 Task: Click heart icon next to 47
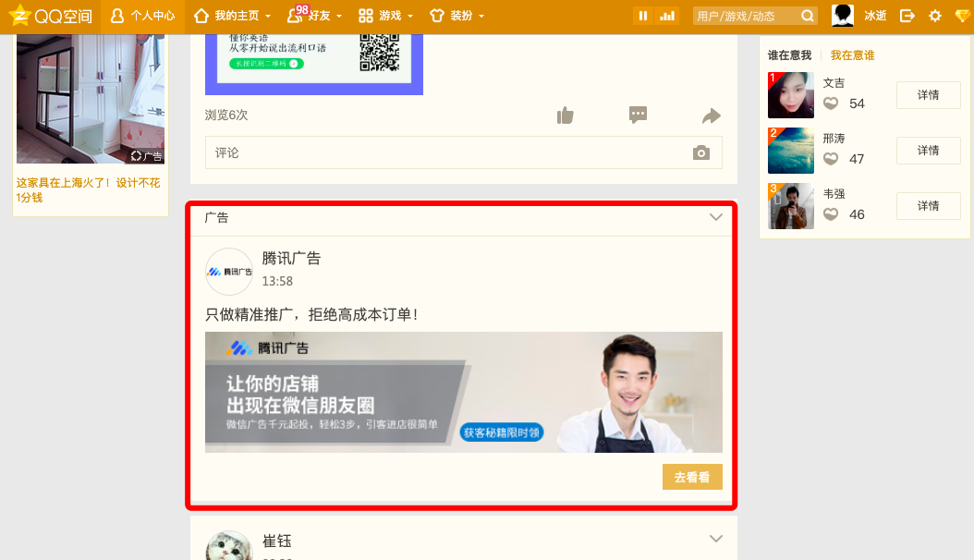(831, 159)
